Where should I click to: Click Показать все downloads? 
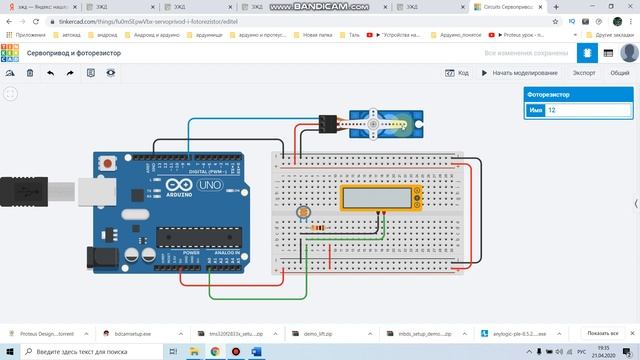603,333
